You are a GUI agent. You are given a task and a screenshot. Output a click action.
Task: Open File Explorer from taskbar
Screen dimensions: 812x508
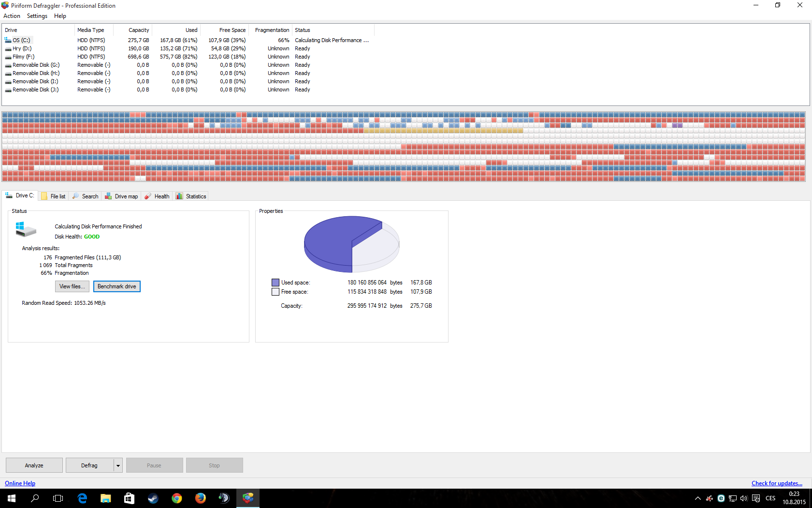coord(106,498)
